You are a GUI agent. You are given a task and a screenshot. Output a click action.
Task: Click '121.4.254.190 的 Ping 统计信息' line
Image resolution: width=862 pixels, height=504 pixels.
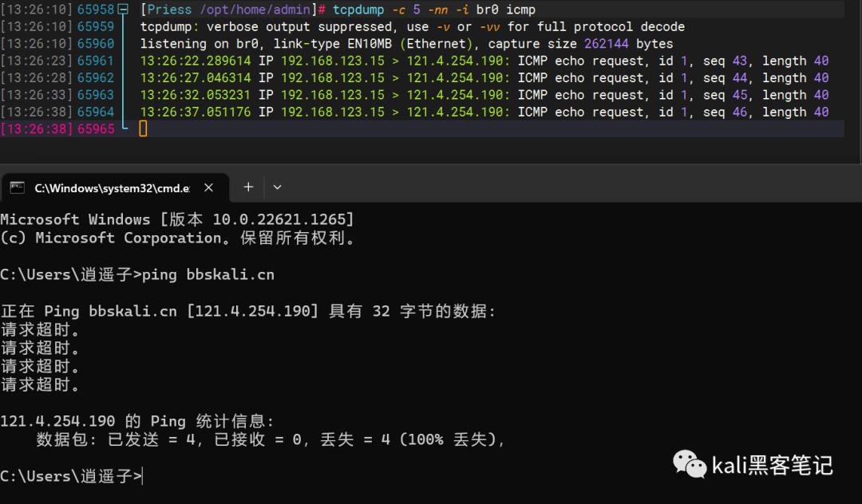pyautogui.click(x=137, y=421)
